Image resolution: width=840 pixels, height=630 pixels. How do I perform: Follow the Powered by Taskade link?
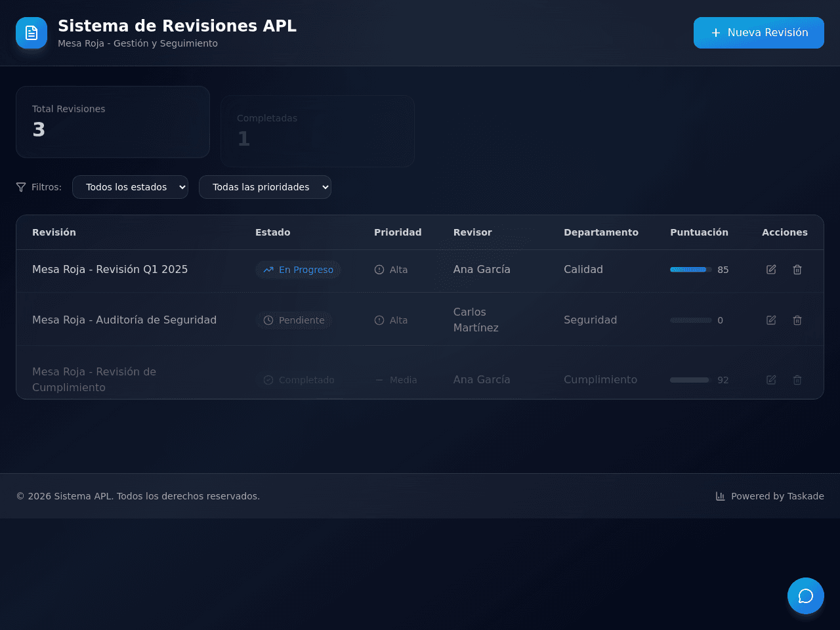click(770, 496)
